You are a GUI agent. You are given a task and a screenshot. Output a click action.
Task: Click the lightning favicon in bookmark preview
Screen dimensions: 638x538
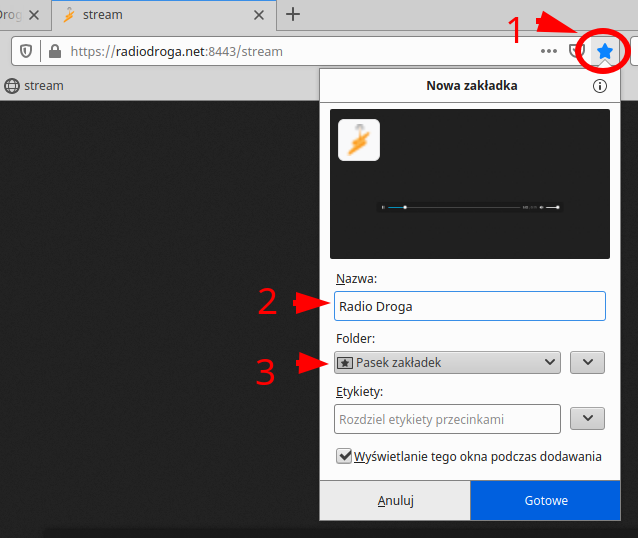(359, 140)
